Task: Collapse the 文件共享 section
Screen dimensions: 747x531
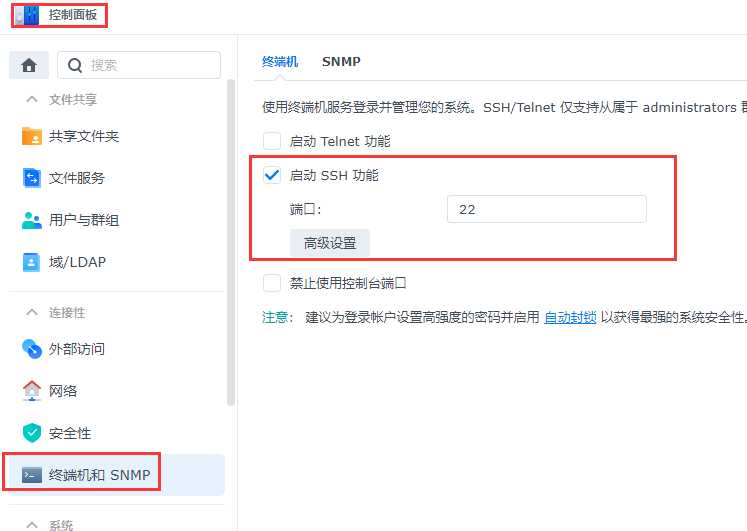Action: 30,100
